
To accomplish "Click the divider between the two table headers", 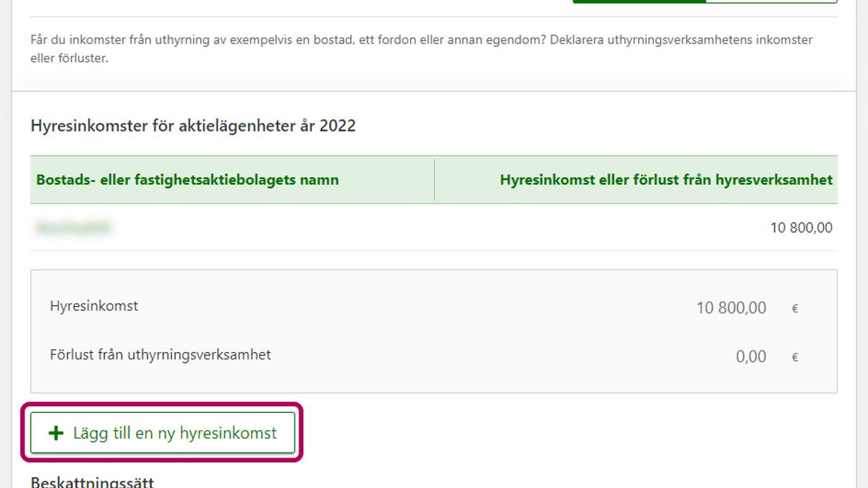I will point(434,180).
